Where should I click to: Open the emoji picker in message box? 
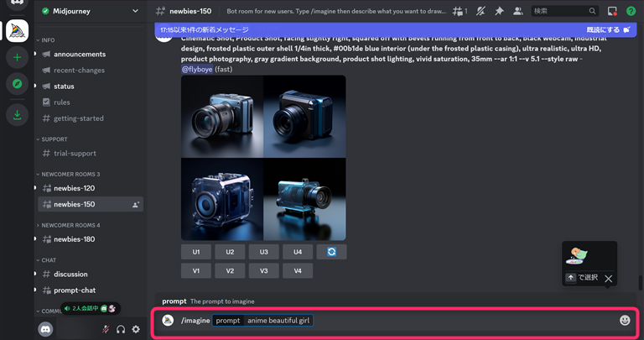coord(625,320)
